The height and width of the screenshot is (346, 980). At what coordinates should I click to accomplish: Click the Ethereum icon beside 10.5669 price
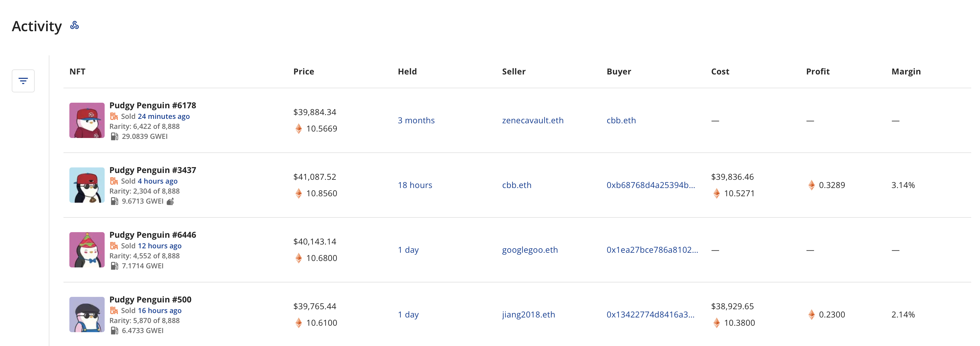coord(299,129)
